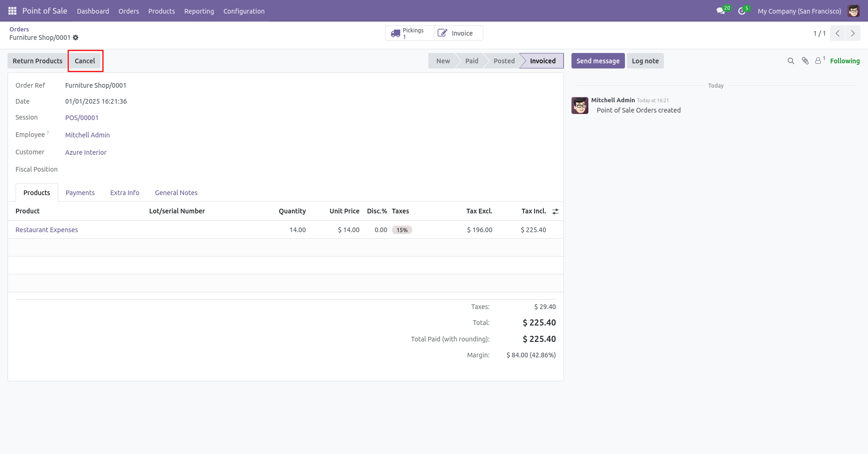This screenshot has width=868, height=454.
Task: Click the 15% tax tag
Action: click(402, 230)
